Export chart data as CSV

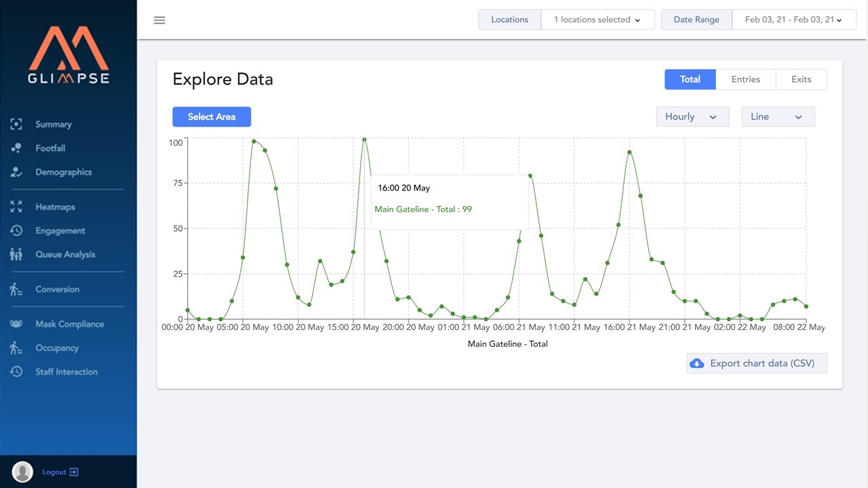pyautogui.click(x=756, y=363)
